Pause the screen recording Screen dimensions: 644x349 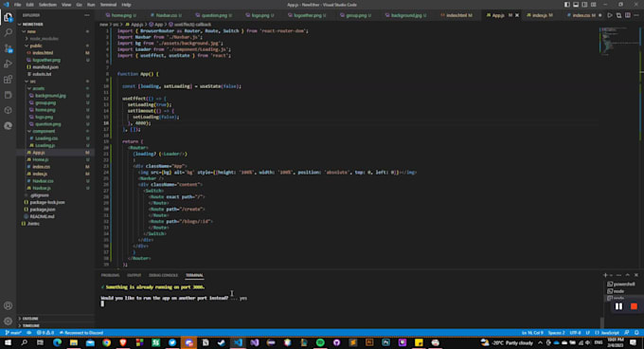pyautogui.click(x=618, y=306)
